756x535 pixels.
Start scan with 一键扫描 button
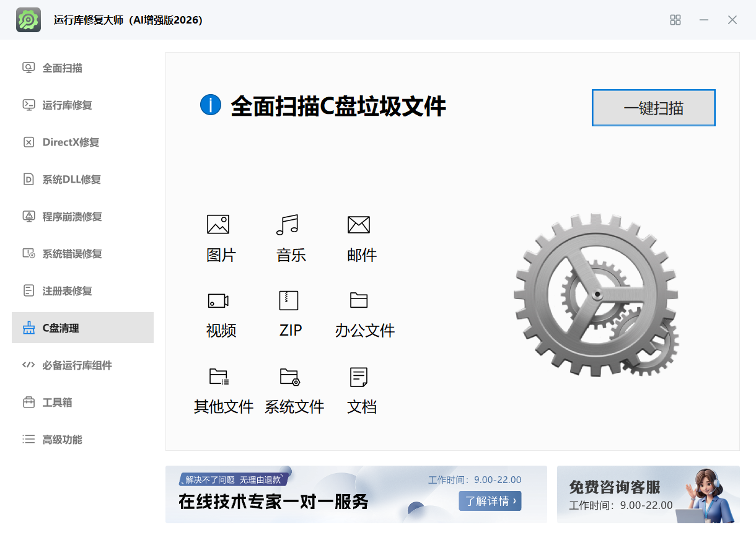point(654,108)
